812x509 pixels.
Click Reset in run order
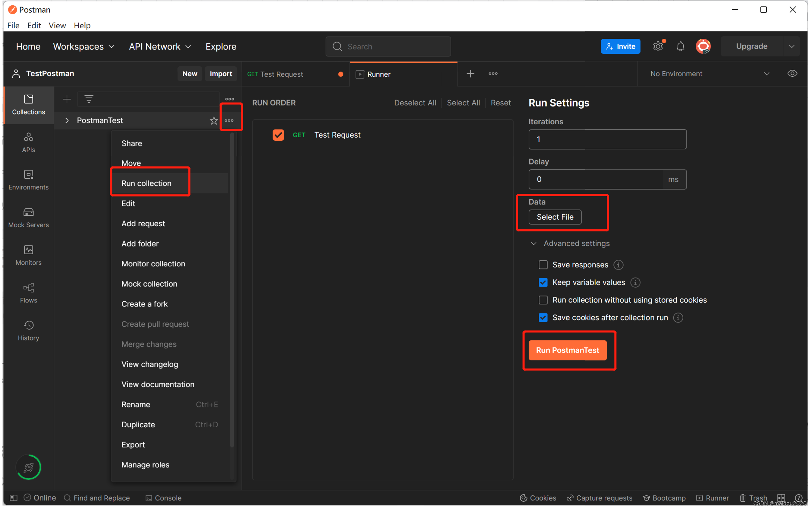tap(501, 103)
